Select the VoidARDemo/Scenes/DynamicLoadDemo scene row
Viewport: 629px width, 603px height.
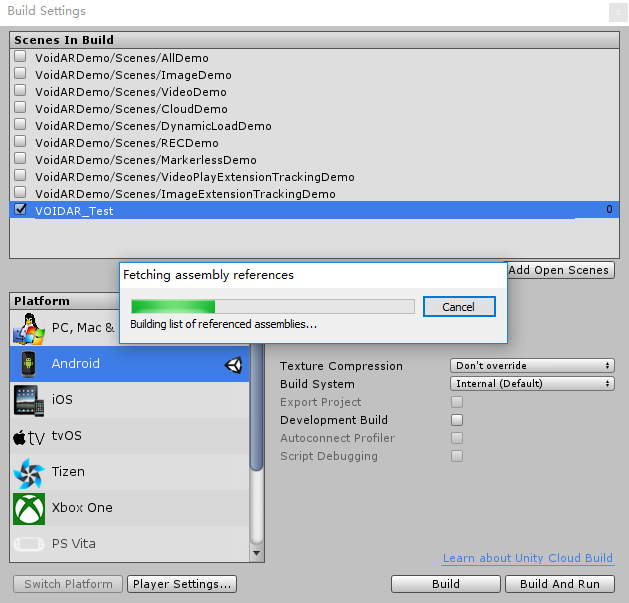click(x=314, y=126)
